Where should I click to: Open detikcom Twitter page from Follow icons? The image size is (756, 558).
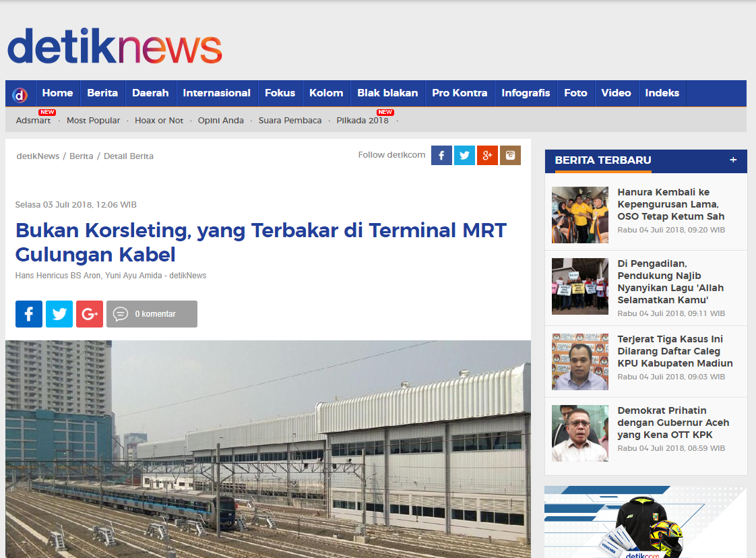coord(464,155)
